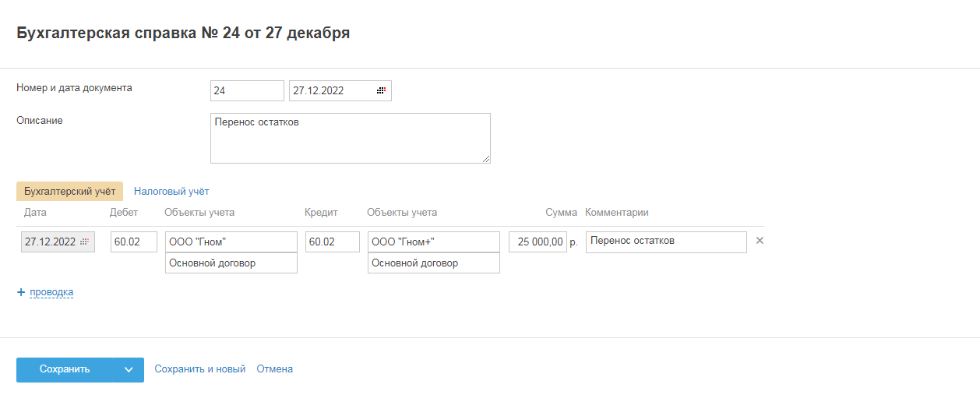Select credit object ООО "Гном+" field

click(x=434, y=242)
